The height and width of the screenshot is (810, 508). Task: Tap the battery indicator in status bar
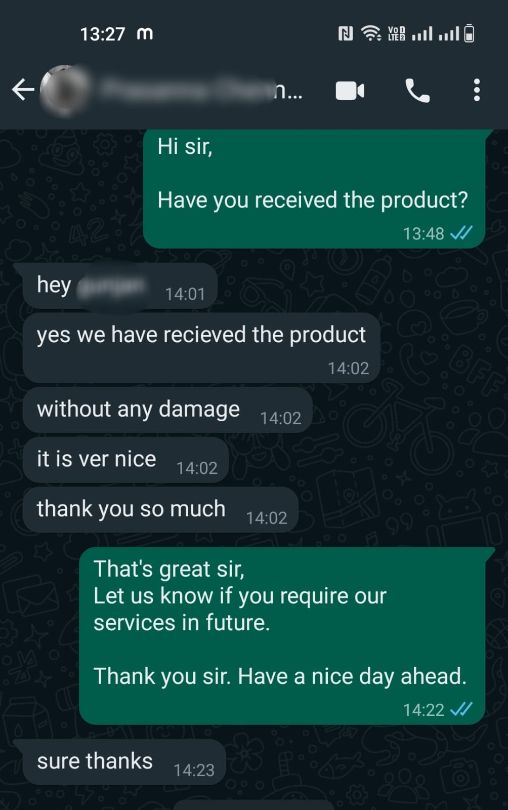469,34
